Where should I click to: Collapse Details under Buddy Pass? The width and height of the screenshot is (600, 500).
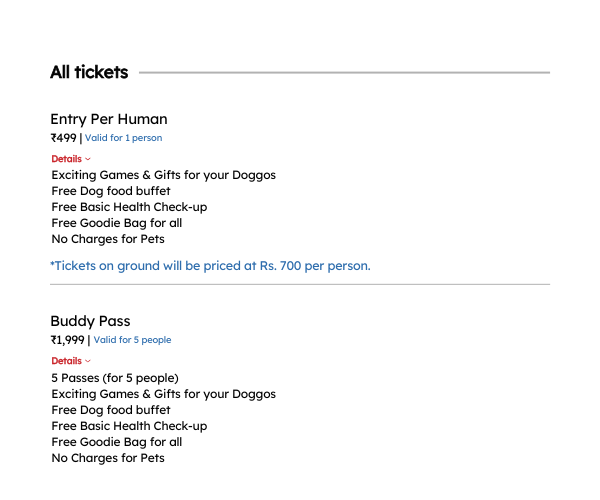[x=71, y=361]
